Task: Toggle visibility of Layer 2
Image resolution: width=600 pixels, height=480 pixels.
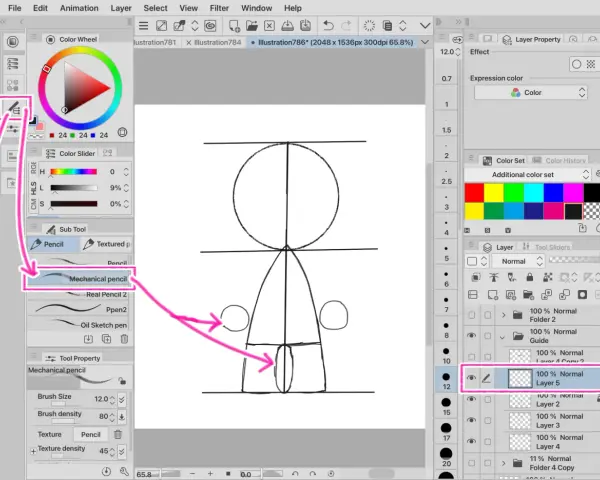Action: (471, 399)
